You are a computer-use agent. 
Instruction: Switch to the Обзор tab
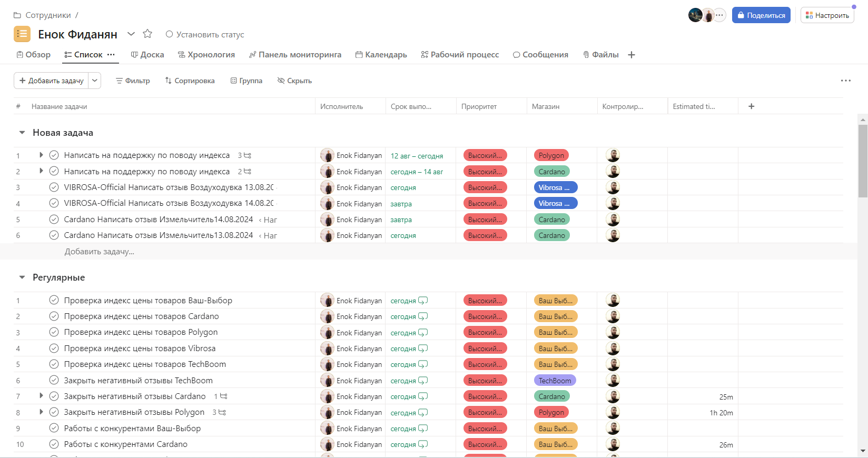pos(34,55)
